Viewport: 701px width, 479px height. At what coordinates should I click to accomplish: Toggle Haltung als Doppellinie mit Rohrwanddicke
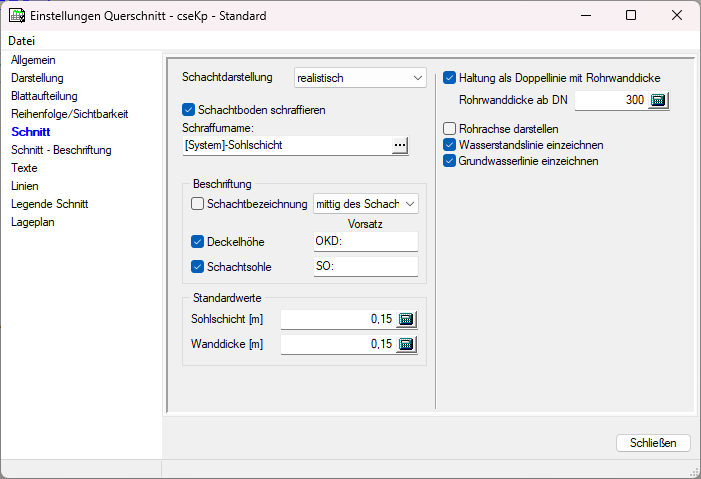point(449,77)
